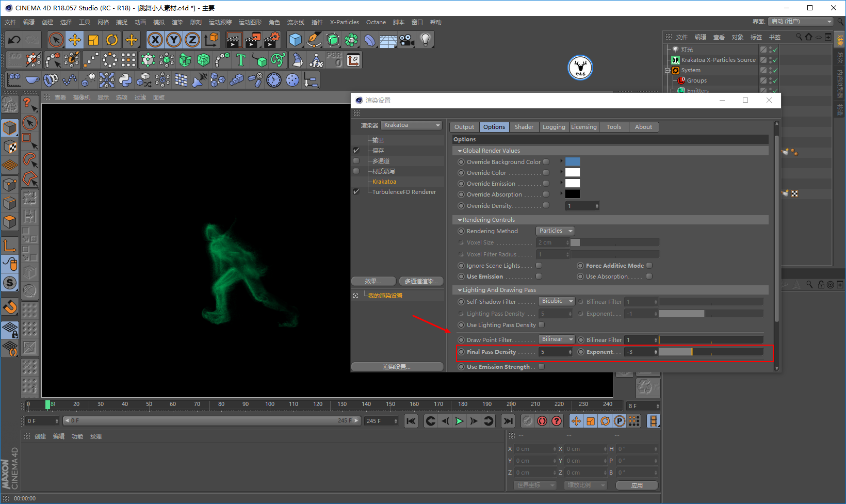Screen dimensions: 846x504
Task: Go to end of timeline
Action: pyautogui.click(x=508, y=421)
